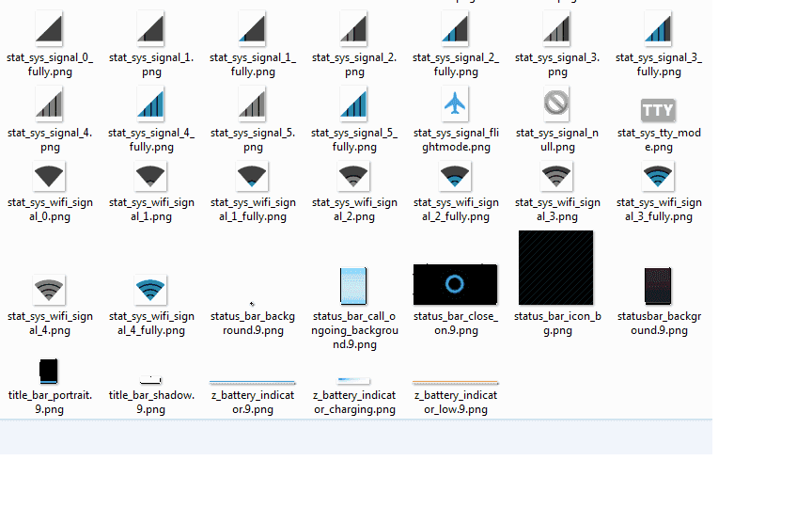Viewport: 812px width, 508px height.
Task: Click the label "stat_sys_signal_flightmode.png"
Action: coord(456,140)
